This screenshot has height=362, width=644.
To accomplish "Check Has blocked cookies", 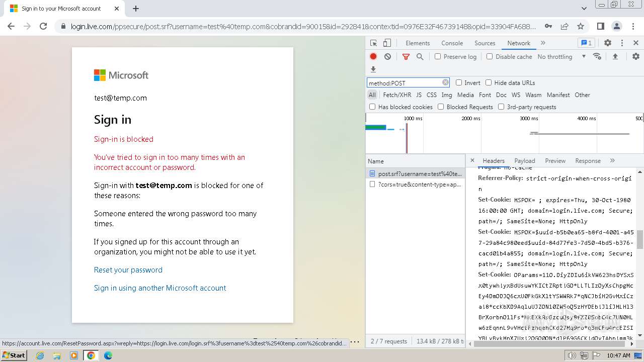I will [372, 107].
